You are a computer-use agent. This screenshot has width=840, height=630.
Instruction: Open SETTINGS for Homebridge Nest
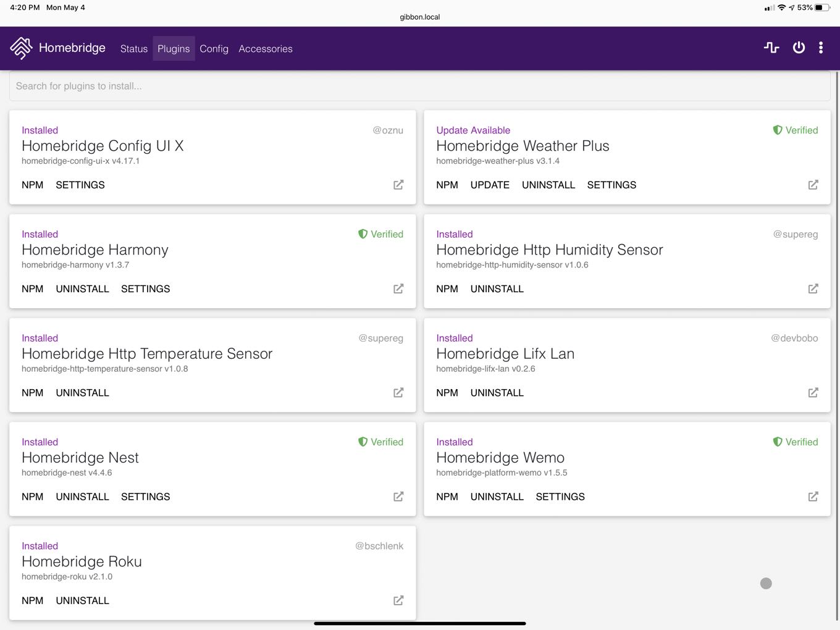[x=146, y=496]
